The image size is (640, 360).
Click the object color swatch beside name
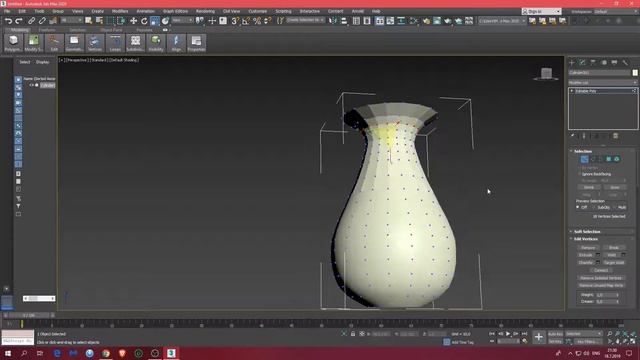pos(635,73)
